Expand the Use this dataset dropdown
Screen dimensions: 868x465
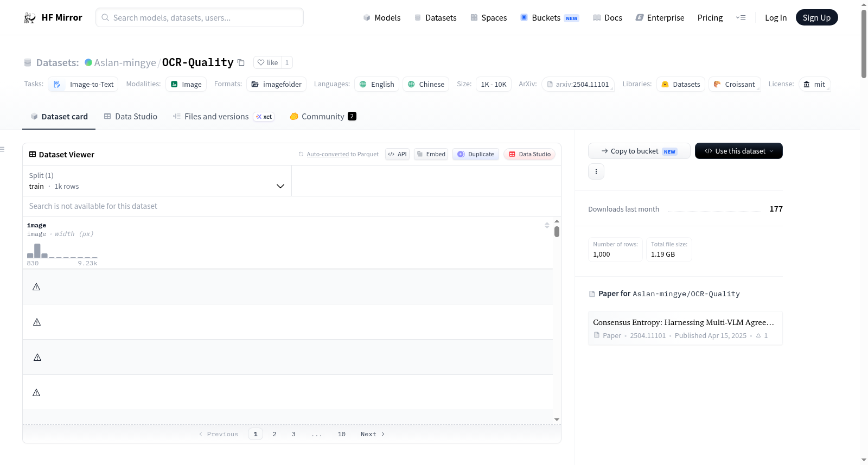point(739,151)
